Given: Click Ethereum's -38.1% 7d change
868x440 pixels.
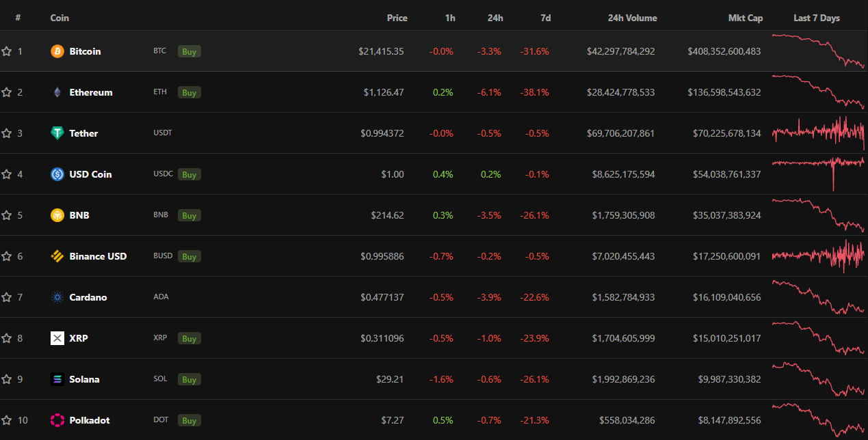Looking at the screenshot, I should coord(534,92).
